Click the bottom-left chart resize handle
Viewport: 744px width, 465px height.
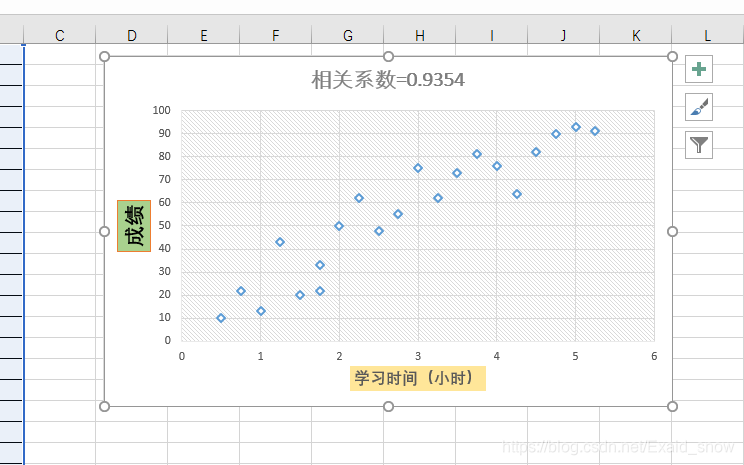click(x=104, y=407)
